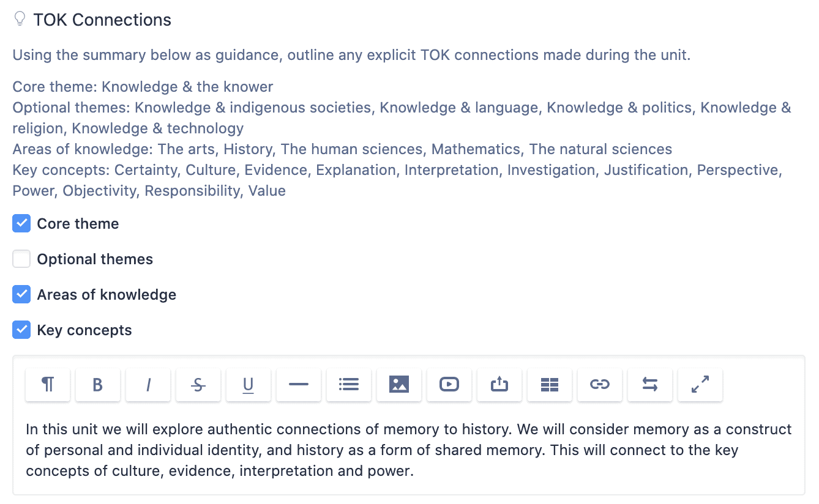Insert a horizontal line
This screenshot has width=819, height=504.
(x=299, y=384)
